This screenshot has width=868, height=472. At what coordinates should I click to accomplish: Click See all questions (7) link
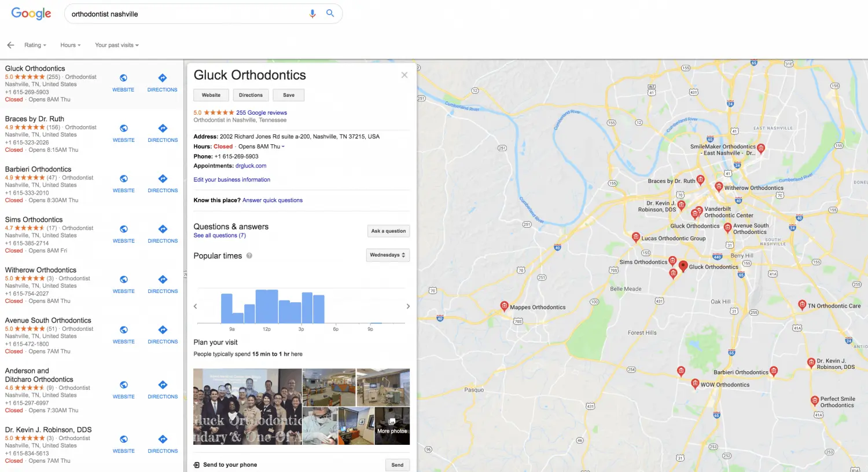[220, 236]
